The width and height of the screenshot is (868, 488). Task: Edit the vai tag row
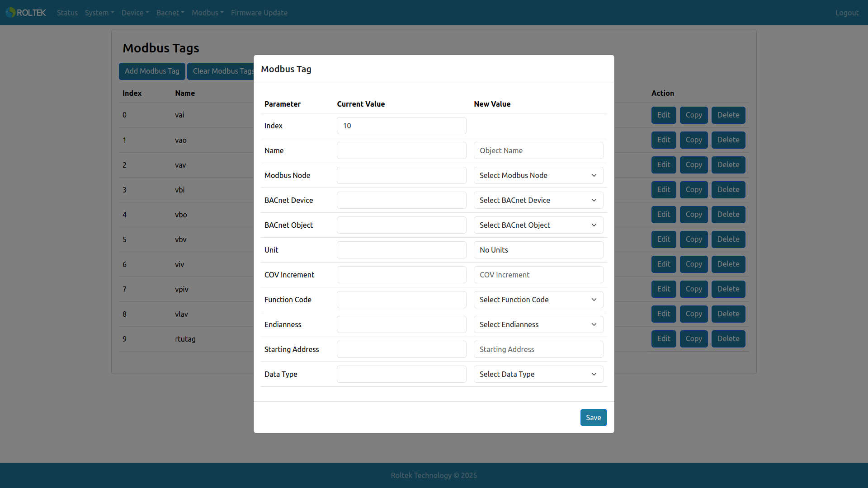pos(664,115)
